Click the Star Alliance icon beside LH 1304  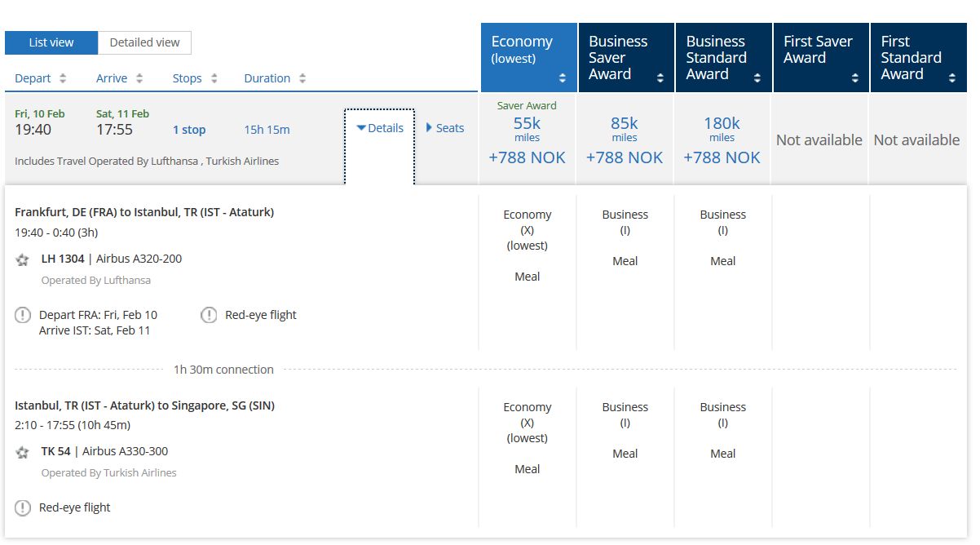(22, 259)
